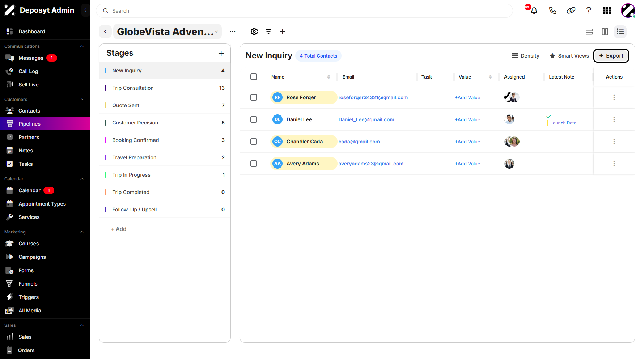Open pipeline settings gear

pyautogui.click(x=254, y=31)
